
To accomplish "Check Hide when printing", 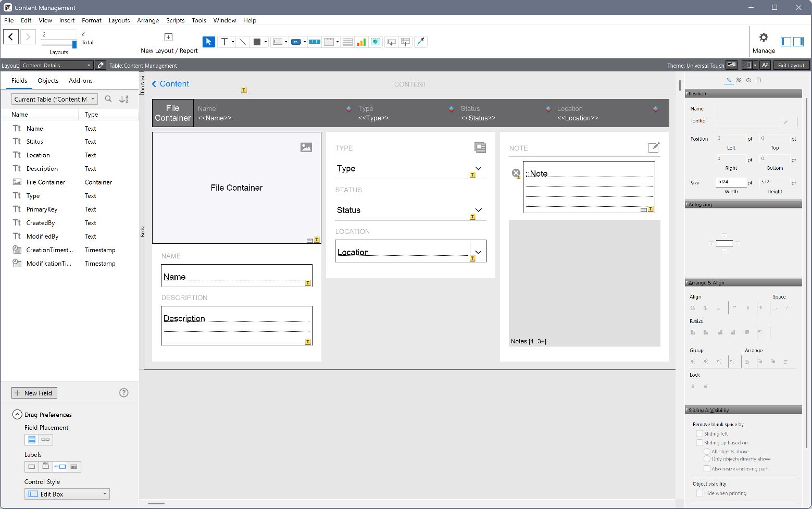I will pos(699,493).
